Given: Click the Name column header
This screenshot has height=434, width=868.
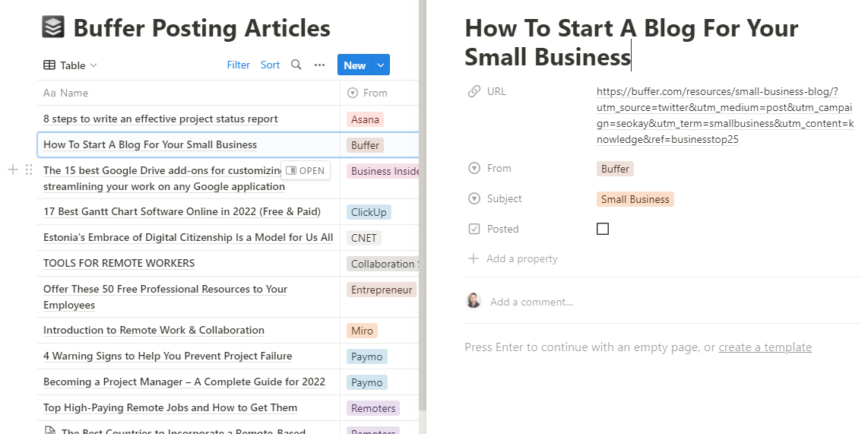Looking at the screenshot, I should coord(188,93).
